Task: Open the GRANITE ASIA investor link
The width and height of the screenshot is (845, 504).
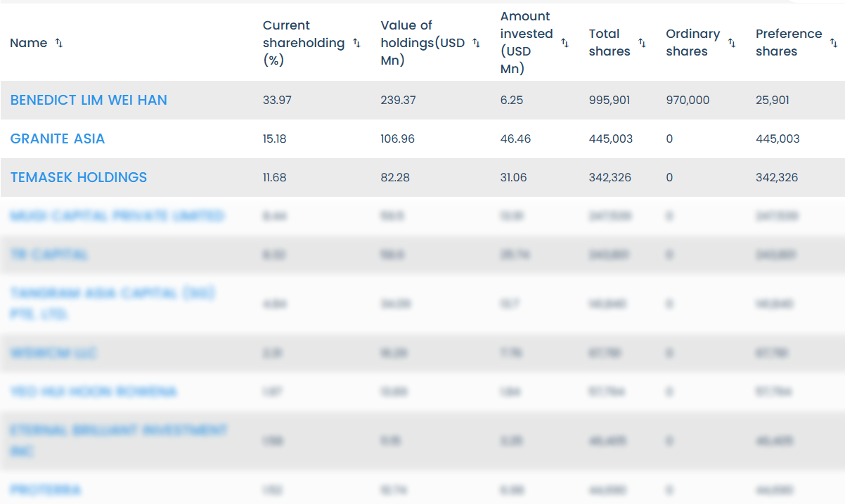Action: point(58,138)
